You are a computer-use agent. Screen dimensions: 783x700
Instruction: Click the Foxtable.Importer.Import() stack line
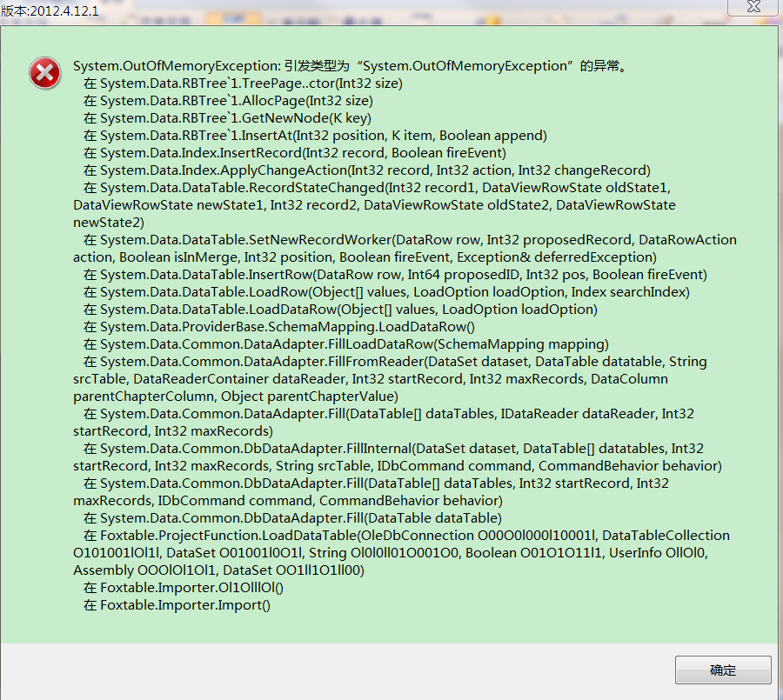tap(177, 605)
